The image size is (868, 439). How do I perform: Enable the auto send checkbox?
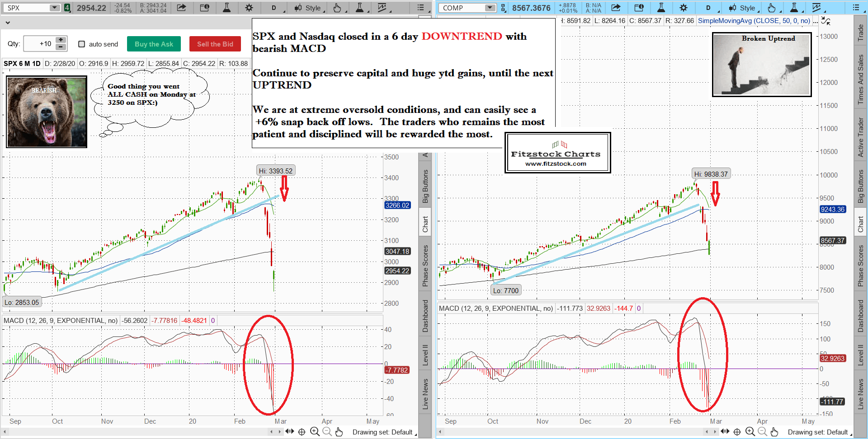82,44
